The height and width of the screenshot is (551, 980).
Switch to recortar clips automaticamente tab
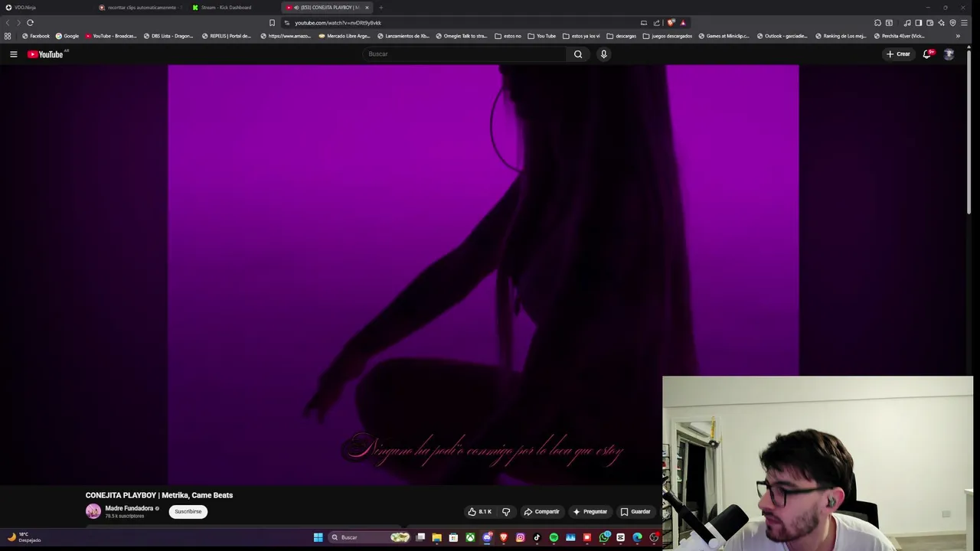click(x=140, y=8)
